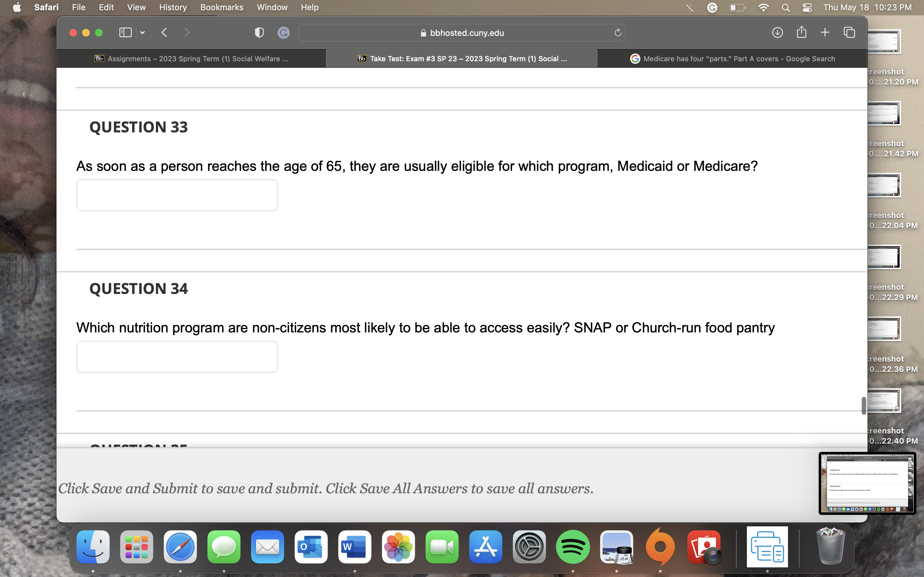The image size is (924, 577).
Task: Open Spotlight search in the menu bar
Action: 785,7
